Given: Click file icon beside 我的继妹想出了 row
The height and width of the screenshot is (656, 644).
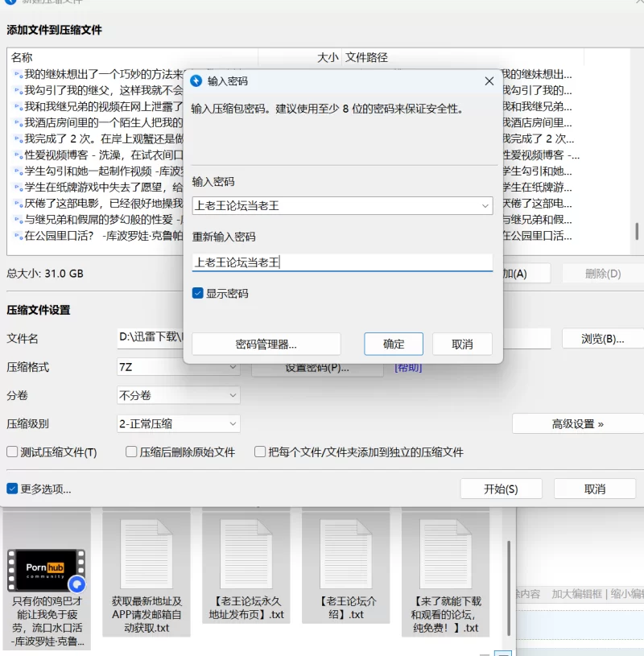Looking at the screenshot, I should [x=19, y=75].
